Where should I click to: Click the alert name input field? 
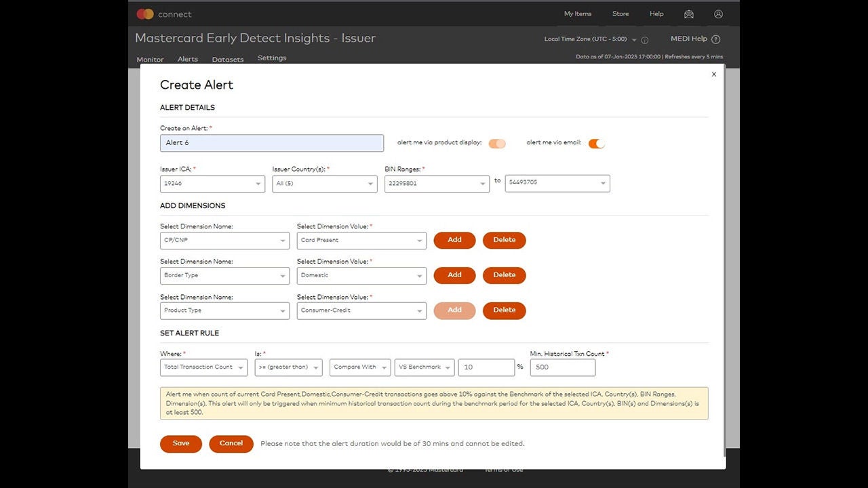(271, 143)
